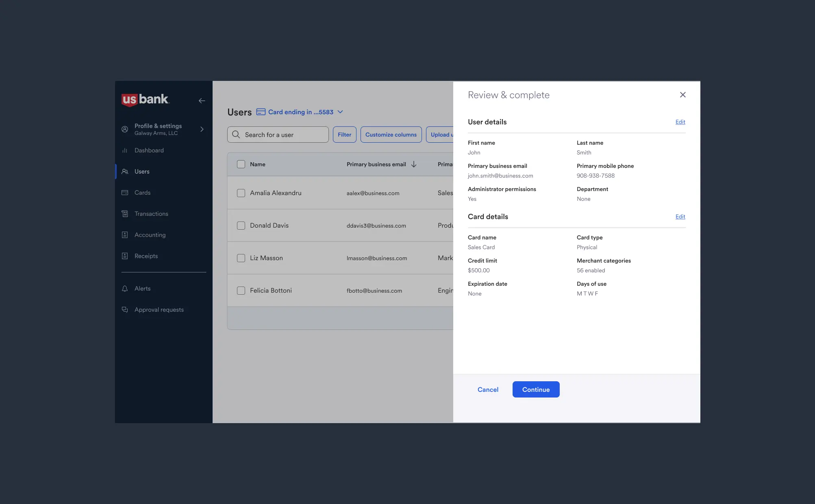Viewport: 815px width, 504px height.
Task: Click the magnifier search icon
Action: pos(236,135)
